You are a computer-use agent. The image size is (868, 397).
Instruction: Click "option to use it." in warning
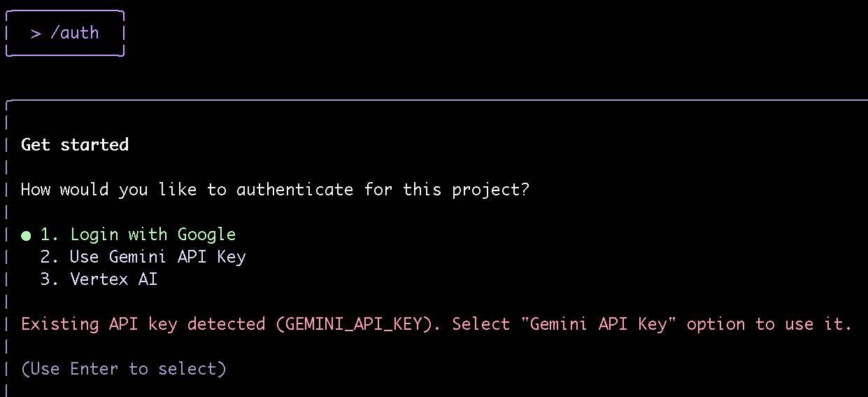click(769, 324)
